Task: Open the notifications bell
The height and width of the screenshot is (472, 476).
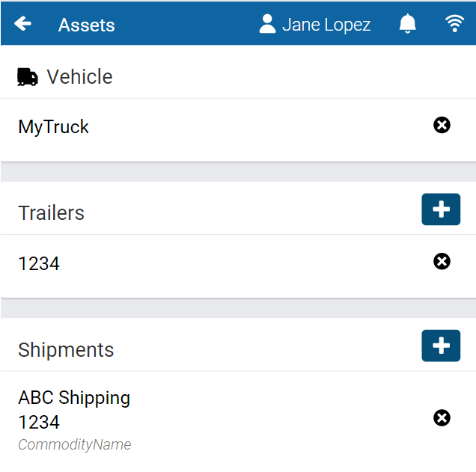Action: pos(408,24)
